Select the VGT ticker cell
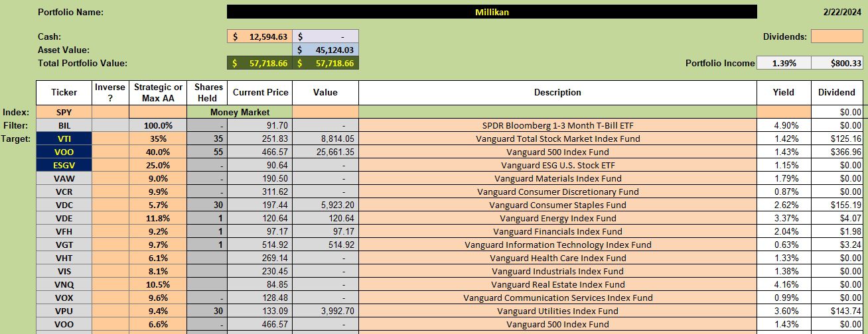868x334 pixels. tap(64, 245)
